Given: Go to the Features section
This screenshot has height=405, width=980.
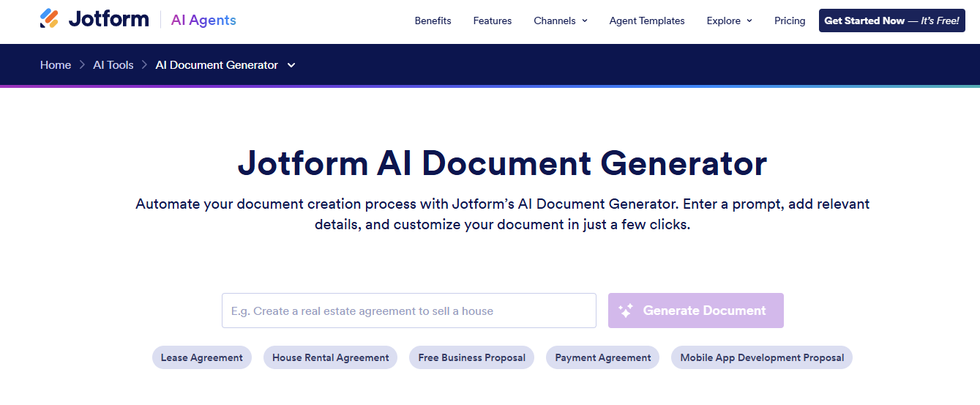Looking at the screenshot, I should (x=493, y=21).
